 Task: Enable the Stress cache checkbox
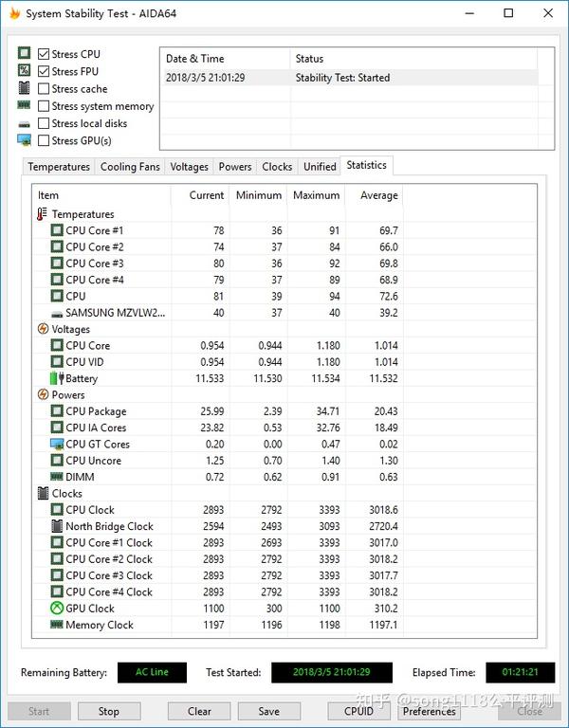(44, 89)
